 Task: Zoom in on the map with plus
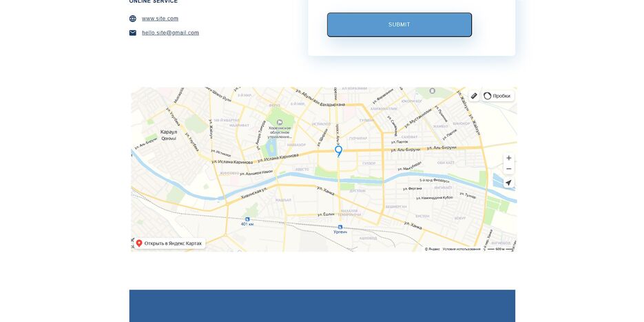click(x=509, y=158)
